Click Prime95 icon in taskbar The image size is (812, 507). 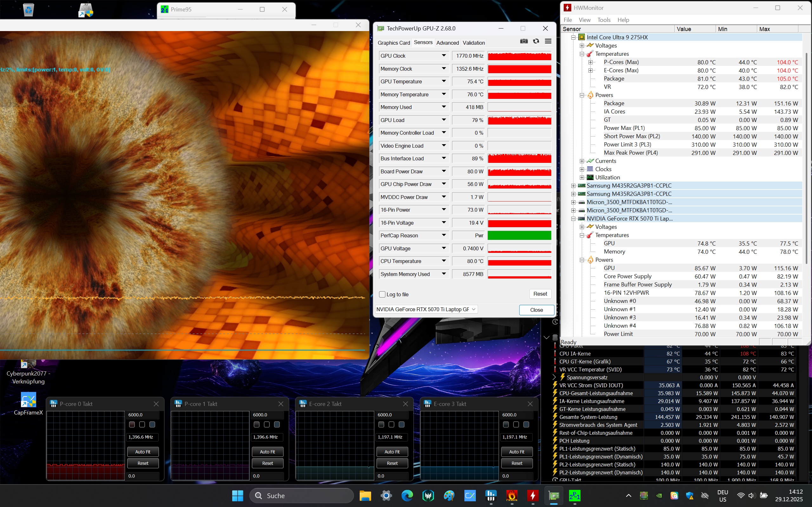coord(574,495)
